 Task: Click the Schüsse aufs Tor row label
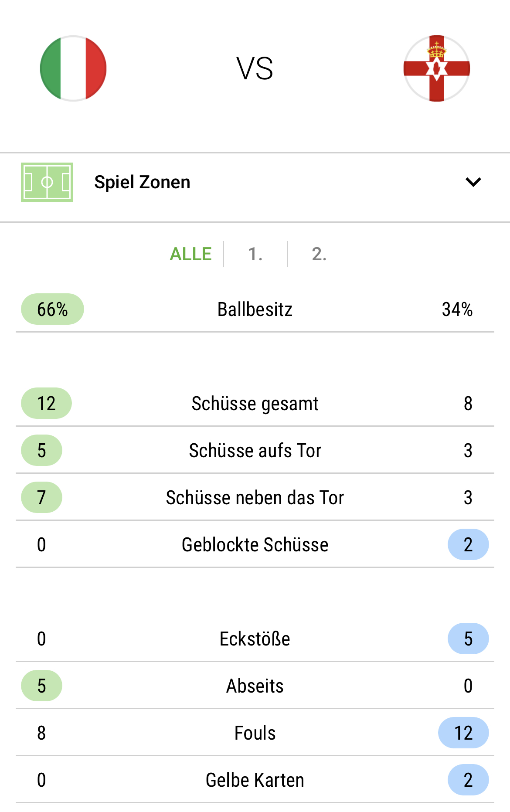click(x=255, y=450)
